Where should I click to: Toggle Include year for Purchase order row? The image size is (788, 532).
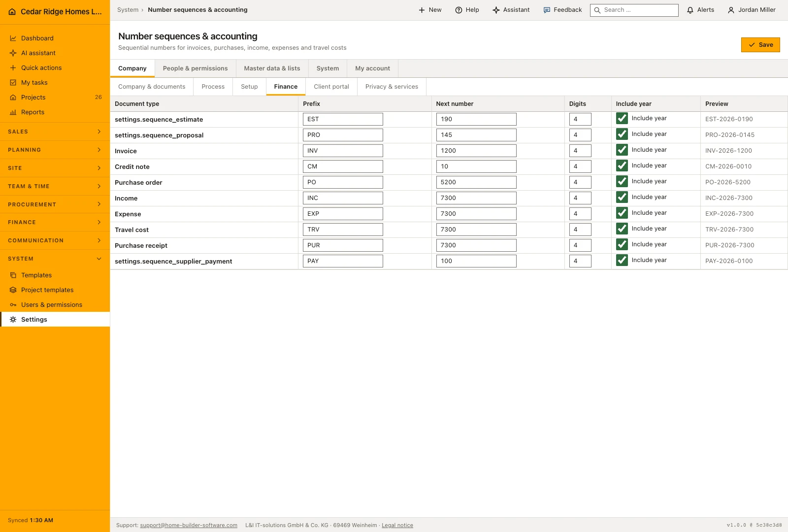click(622, 181)
